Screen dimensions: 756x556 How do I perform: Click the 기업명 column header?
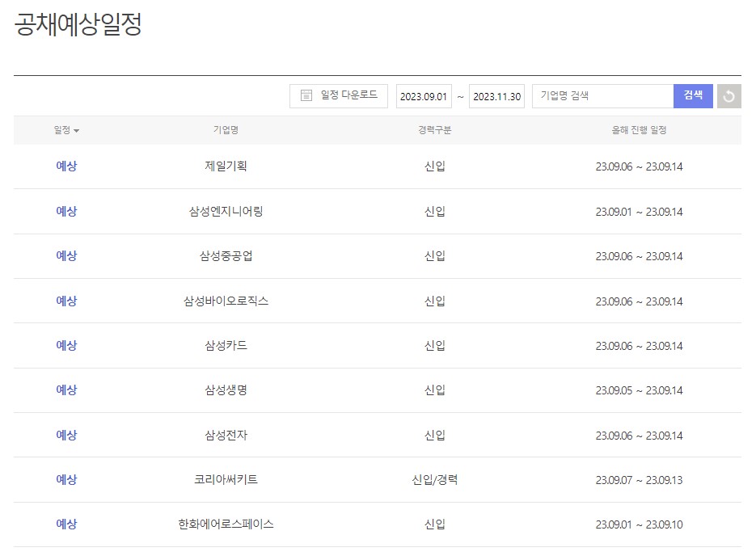(x=226, y=130)
